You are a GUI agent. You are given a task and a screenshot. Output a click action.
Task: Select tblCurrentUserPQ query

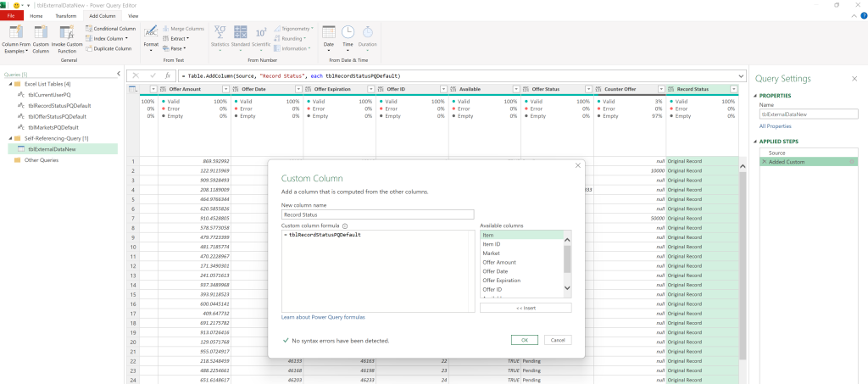pos(49,95)
